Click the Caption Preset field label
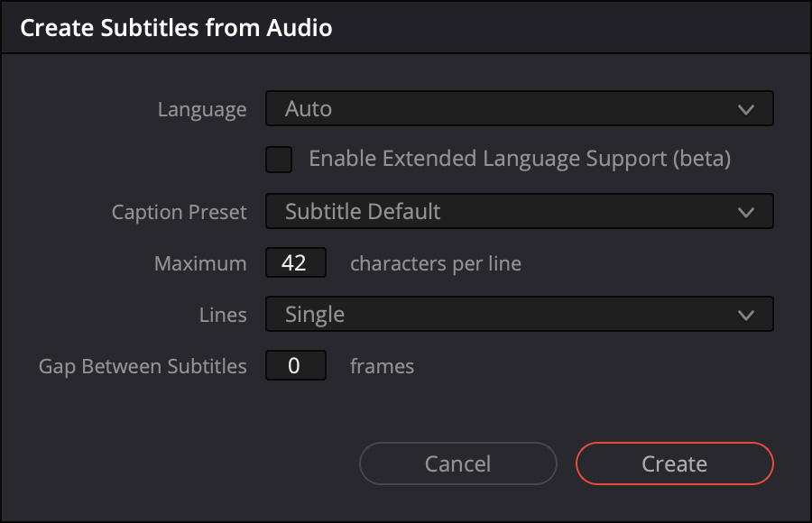Image resolution: width=812 pixels, height=523 pixels. pyautogui.click(x=179, y=213)
